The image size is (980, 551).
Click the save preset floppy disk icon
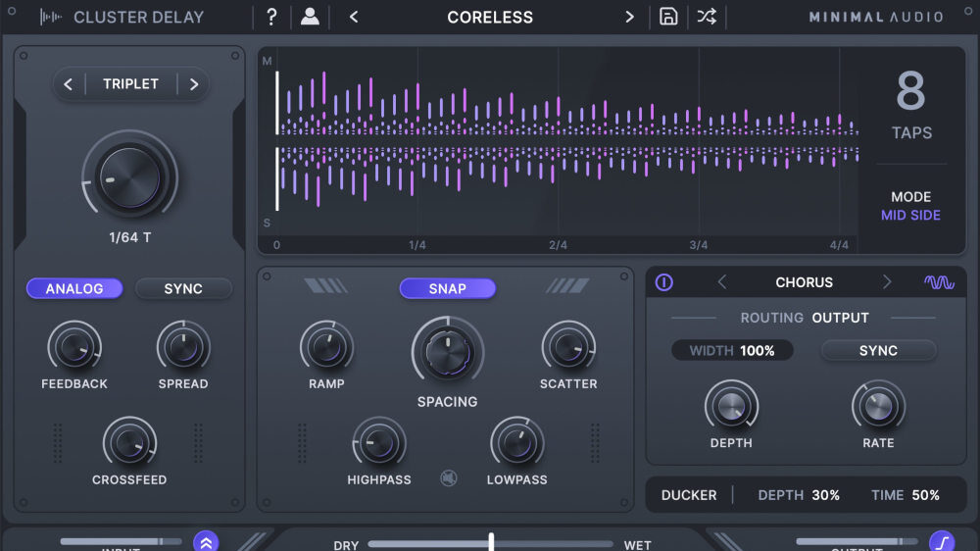pos(668,17)
